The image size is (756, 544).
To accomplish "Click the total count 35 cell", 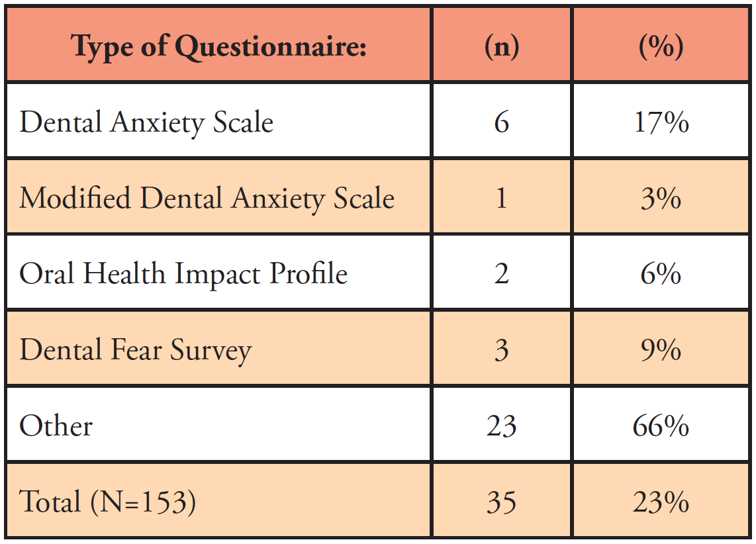I will click(501, 502).
